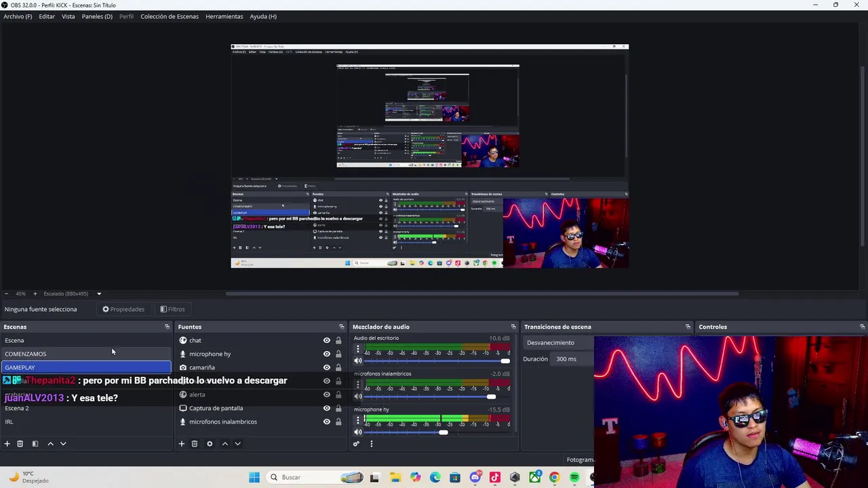Move source up in Fuentes toolbar

(224, 444)
